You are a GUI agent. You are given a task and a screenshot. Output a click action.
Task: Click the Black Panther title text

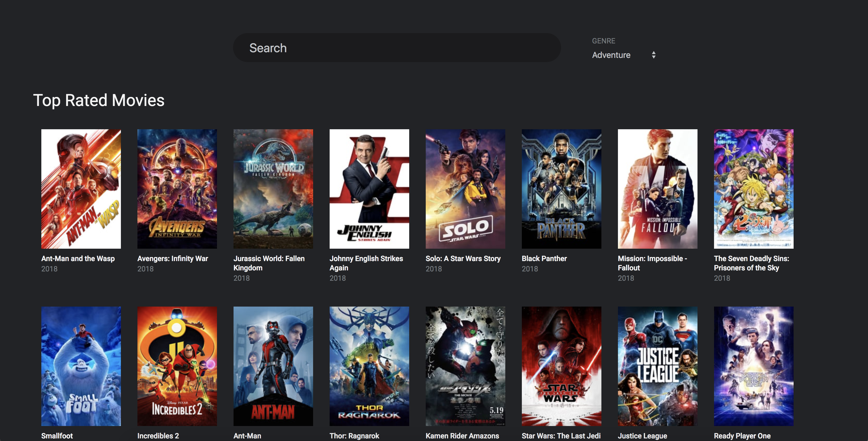[544, 258]
